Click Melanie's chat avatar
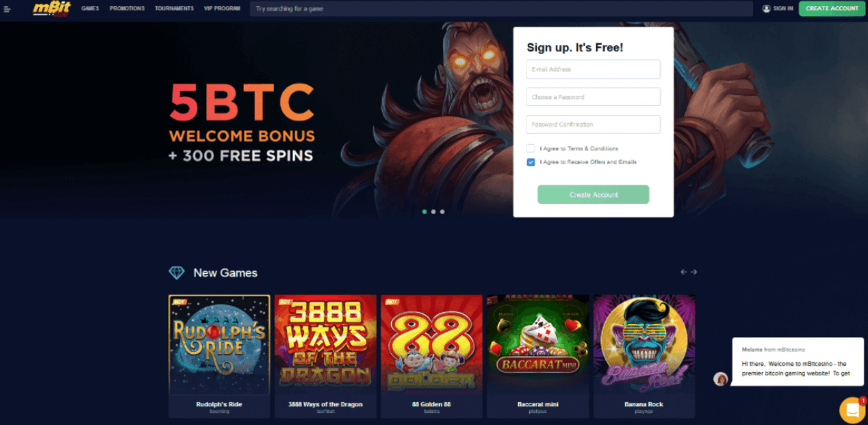 click(721, 378)
